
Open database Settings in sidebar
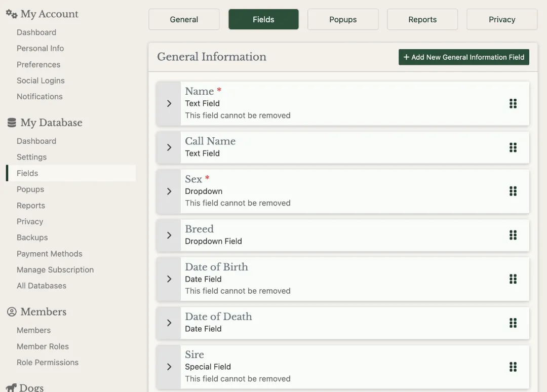coord(31,158)
